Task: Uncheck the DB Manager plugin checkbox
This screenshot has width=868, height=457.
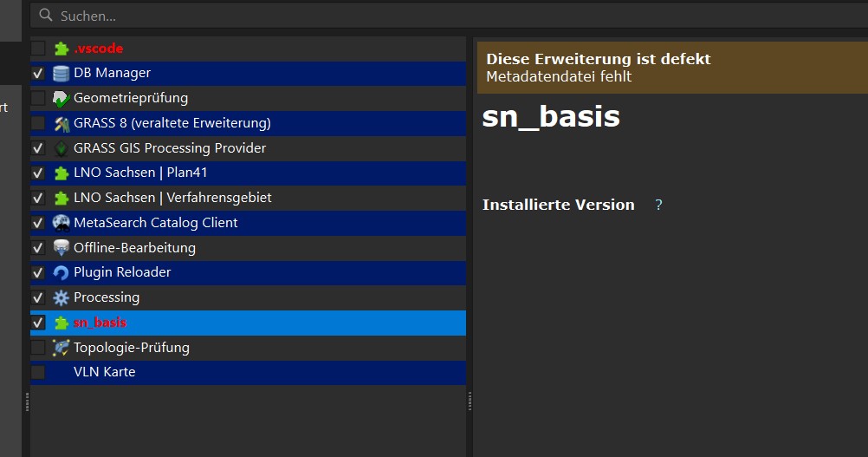Action: tap(38, 74)
